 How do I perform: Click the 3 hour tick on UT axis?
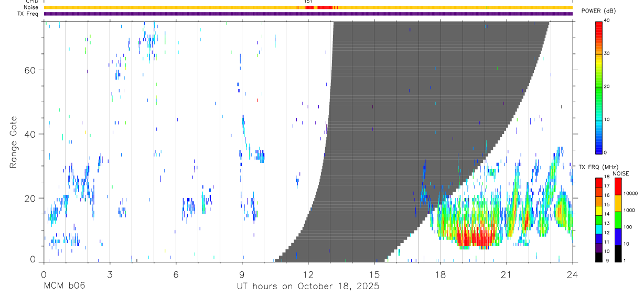110,274
